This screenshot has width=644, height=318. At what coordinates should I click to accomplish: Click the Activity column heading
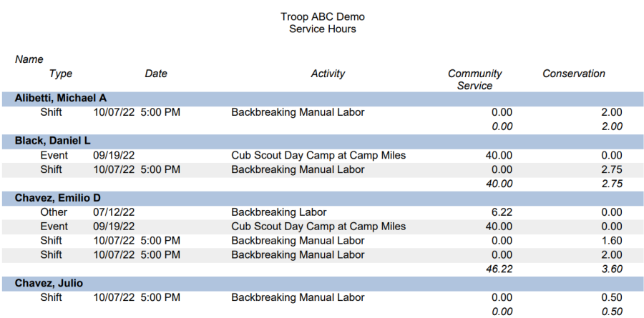[328, 74]
